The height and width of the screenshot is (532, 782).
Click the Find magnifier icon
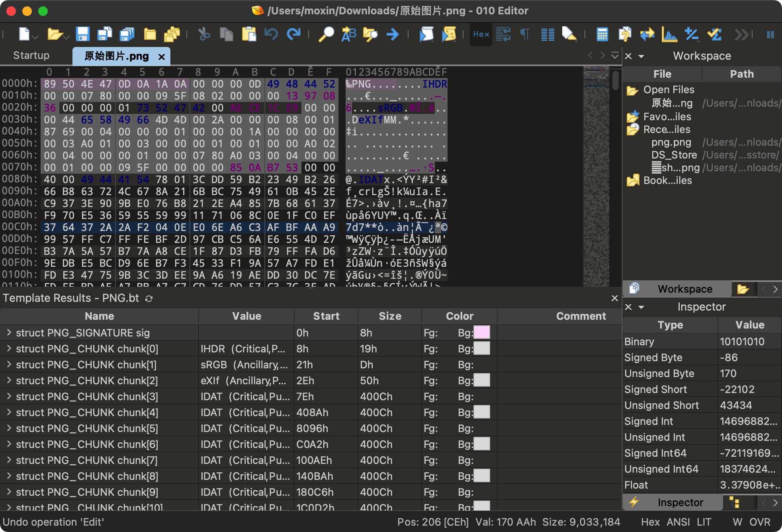pyautogui.click(x=326, y=35)
